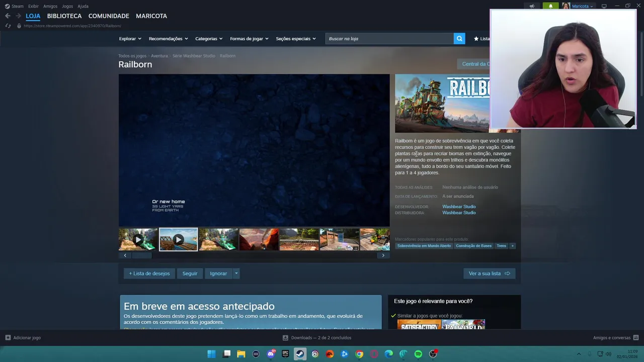644x362 pixels.
Task: Open Microsoft Edge from the taskbar
Action: 389,354
